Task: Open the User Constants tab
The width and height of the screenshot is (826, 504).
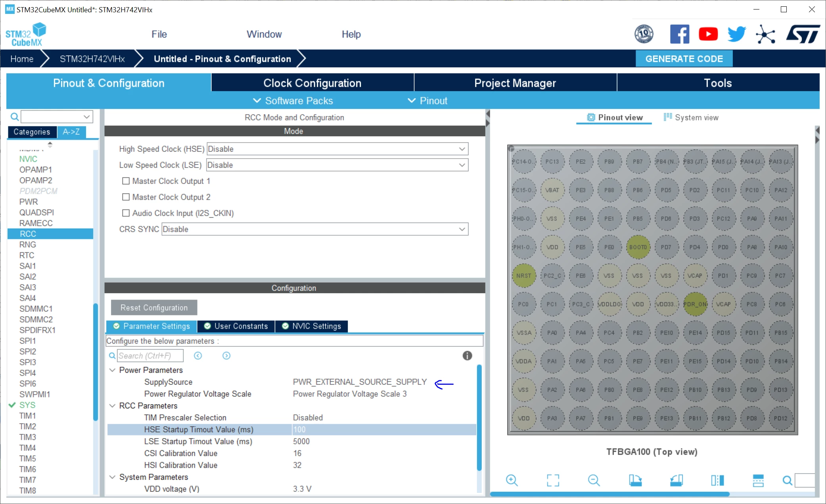Action: [236, 326]
